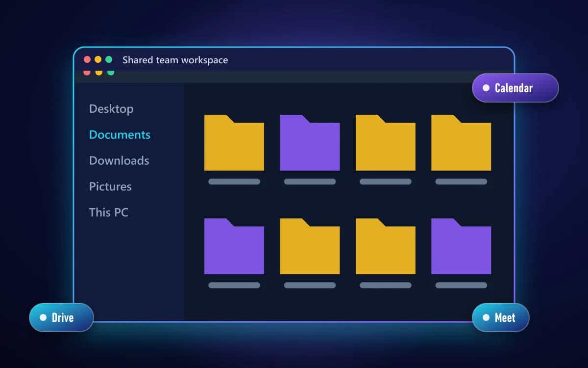
Task: Select the last purple folder in bottom row
Action: coord(461,246)
